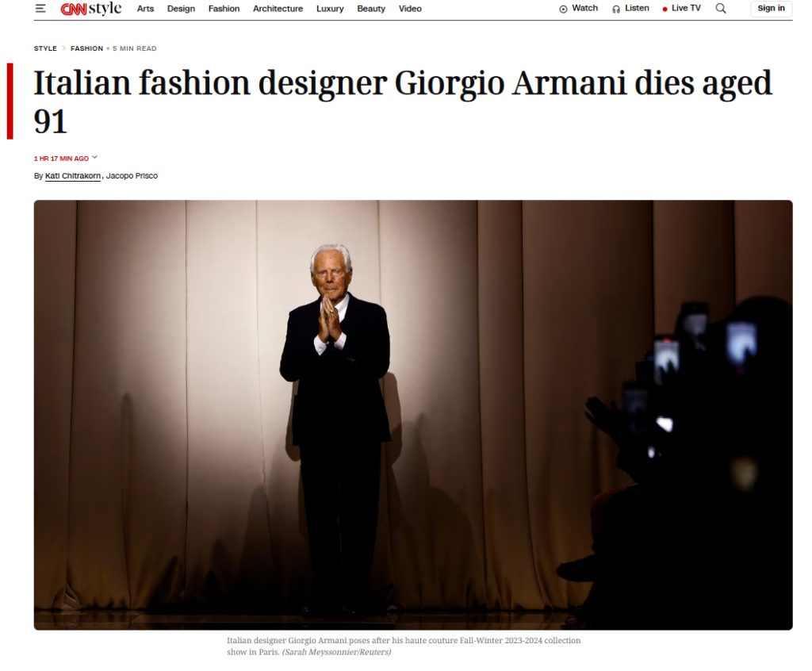
Task: Open the Luxury section
Action: [330, 9]
